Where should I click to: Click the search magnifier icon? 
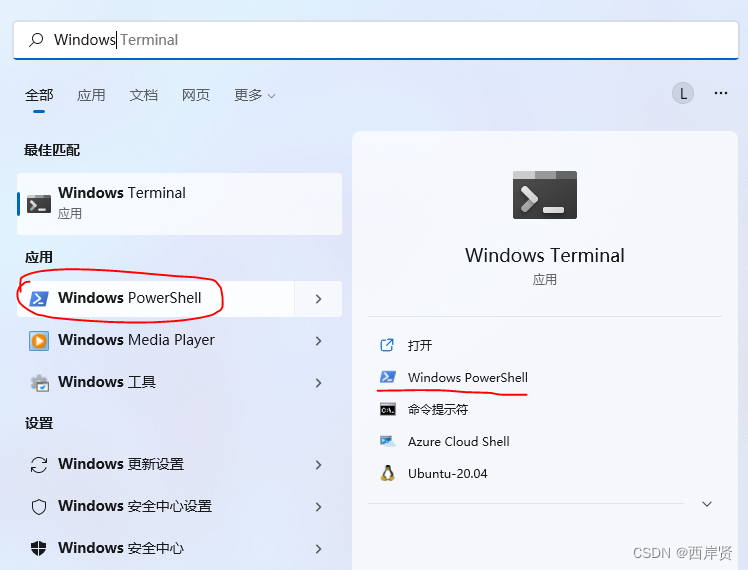[36, 40]
